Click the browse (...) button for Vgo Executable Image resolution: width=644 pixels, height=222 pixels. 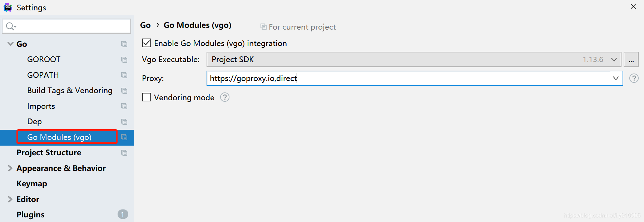pyautogui.click(x=631, y=60)
